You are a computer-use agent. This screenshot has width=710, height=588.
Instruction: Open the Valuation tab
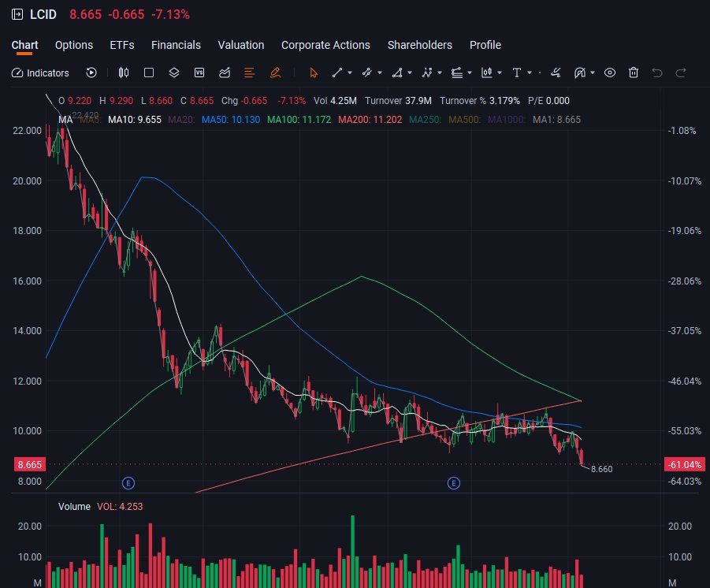pyautogui.click(x=241, y=45)
